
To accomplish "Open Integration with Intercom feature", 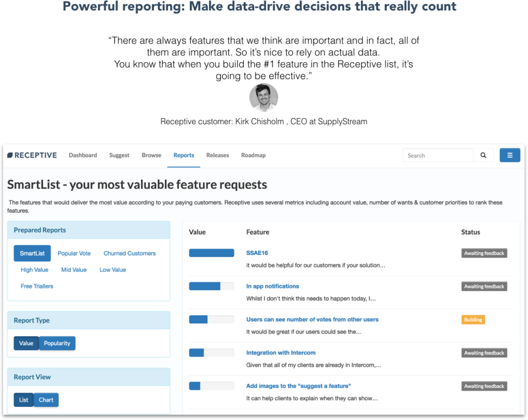I will (x=281, y=353).
